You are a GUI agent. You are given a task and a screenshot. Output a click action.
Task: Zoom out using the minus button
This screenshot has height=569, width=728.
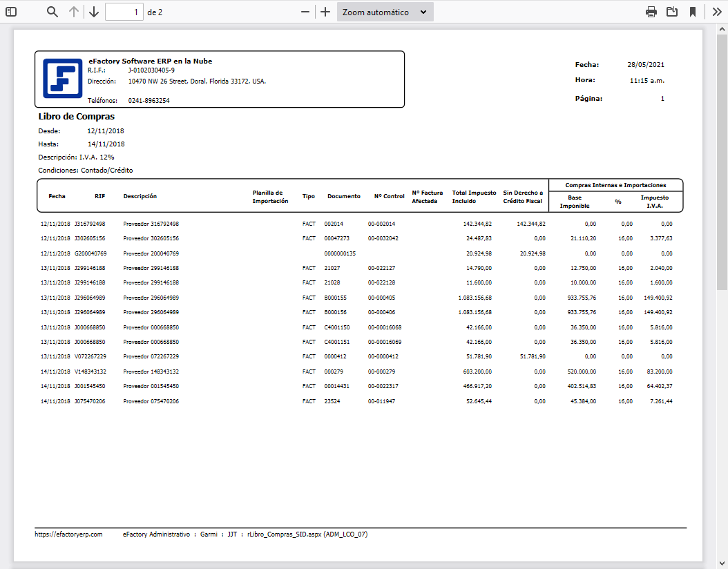(305, 12)
